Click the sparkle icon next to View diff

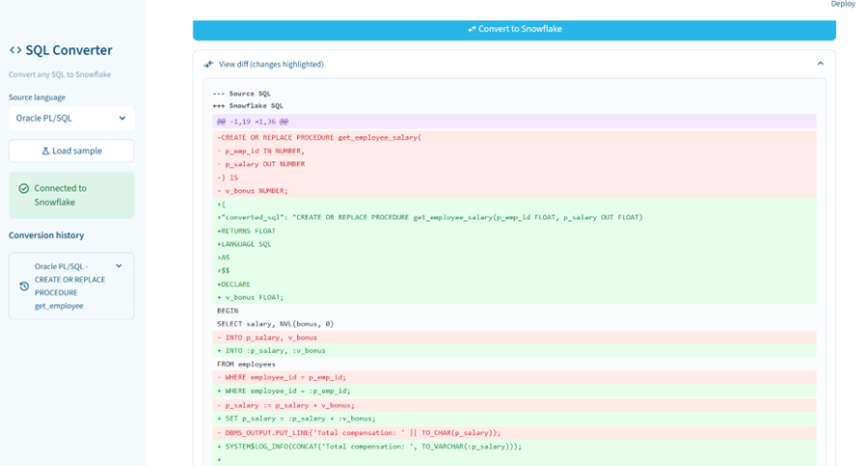[208, 65]
